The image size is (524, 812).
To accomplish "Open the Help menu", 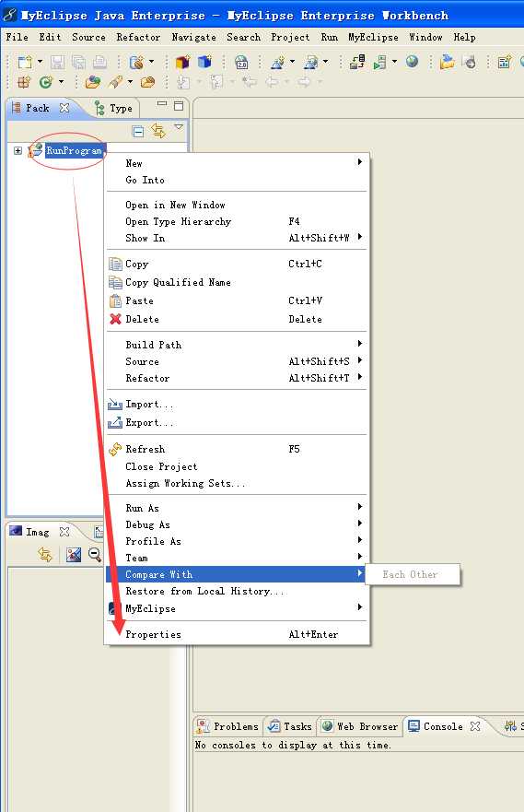I will pos(464,37).
